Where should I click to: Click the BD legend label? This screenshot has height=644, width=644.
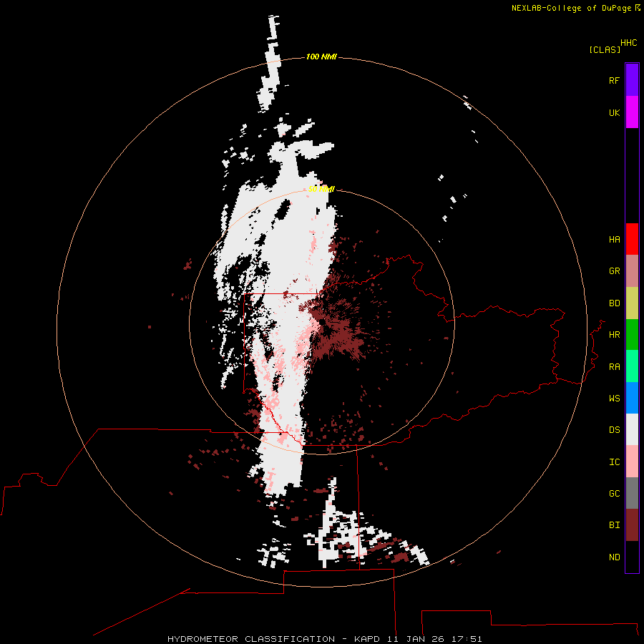tap(614, 303)
